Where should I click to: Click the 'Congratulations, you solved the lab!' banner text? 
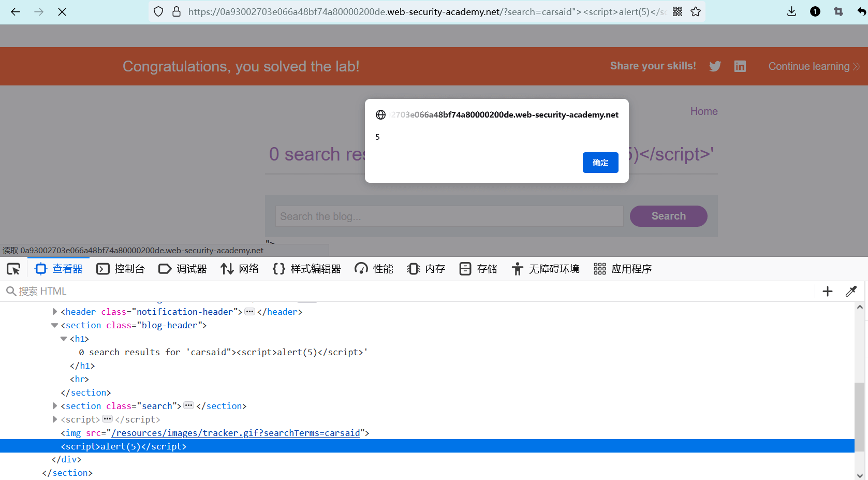click(x=241, y=66)
